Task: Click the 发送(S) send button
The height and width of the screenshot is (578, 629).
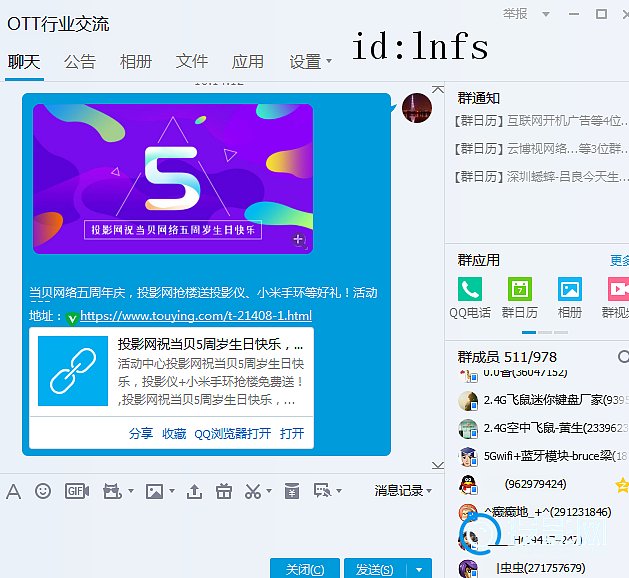Action: (x=375, y=569)
